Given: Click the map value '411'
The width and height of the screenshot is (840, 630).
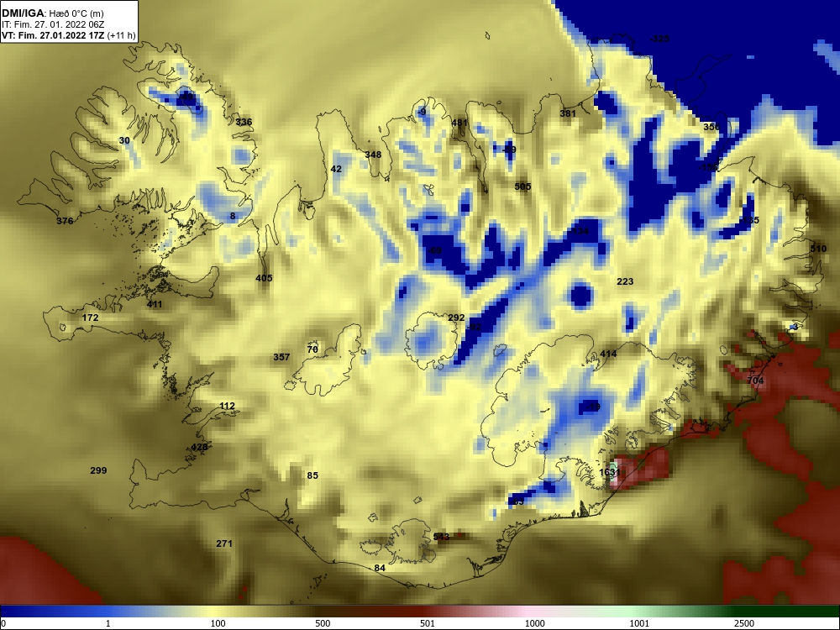Looking at the screenshot, I should 155,304.
